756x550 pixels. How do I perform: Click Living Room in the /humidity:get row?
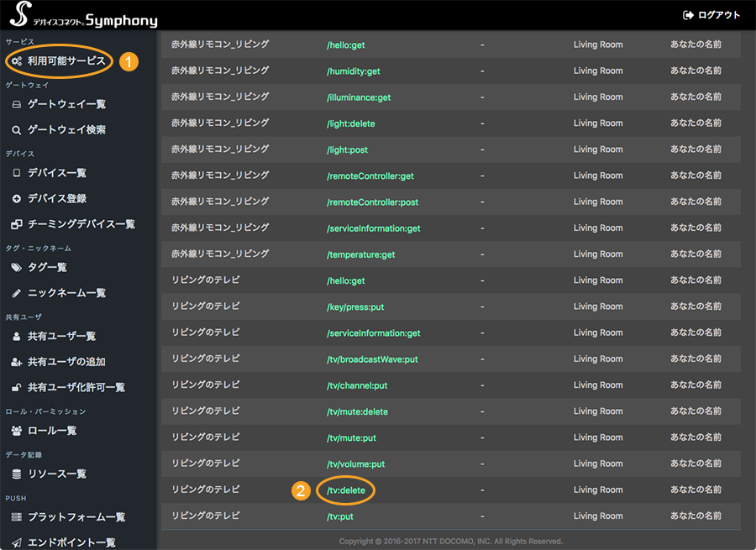(x=598, y=71)
